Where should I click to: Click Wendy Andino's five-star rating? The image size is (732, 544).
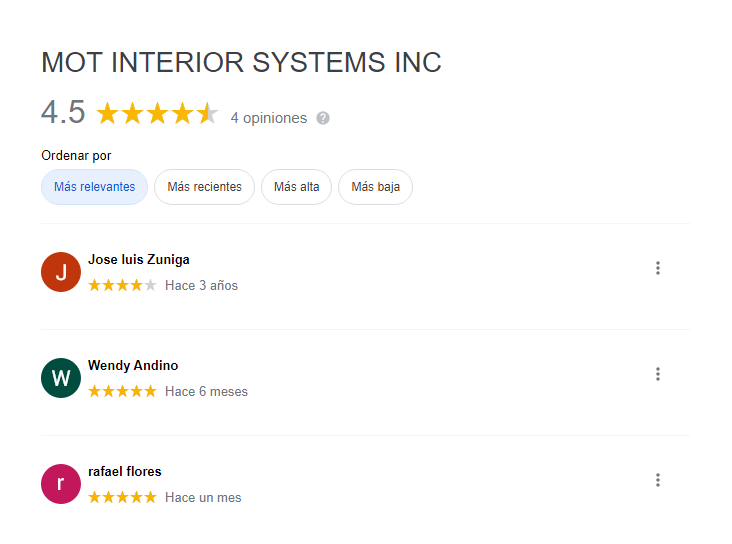coord(122,391)
